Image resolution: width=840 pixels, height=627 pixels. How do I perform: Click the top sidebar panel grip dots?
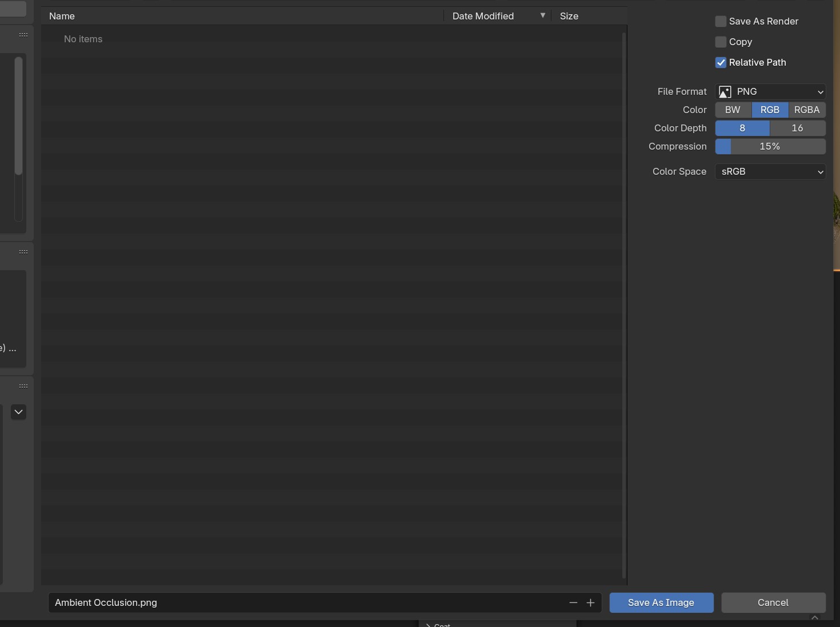pyautogui.click(x=23, y=35)
